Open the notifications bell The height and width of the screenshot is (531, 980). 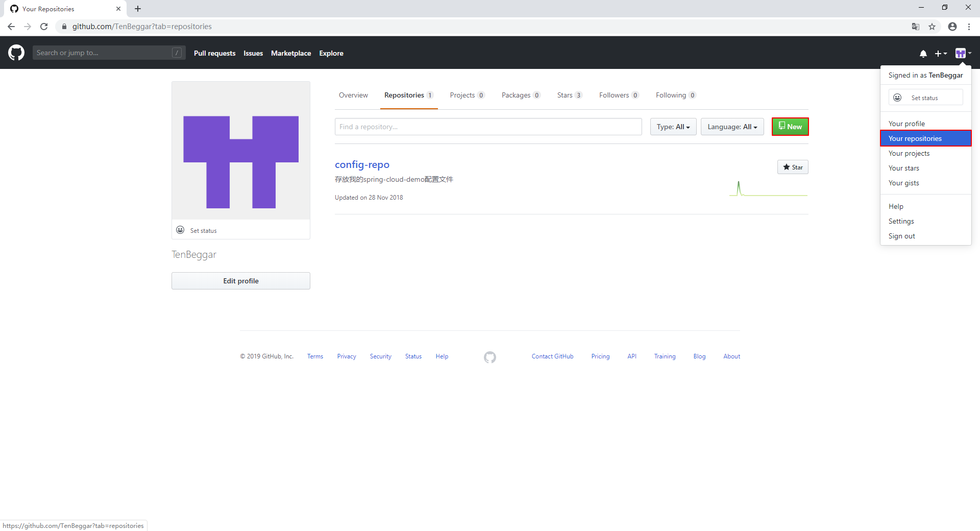[x=923, y=54]
